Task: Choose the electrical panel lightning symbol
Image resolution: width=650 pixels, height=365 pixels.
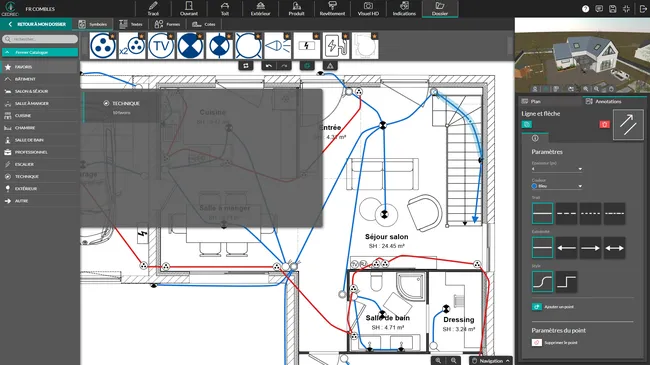Action: (307, 46)
